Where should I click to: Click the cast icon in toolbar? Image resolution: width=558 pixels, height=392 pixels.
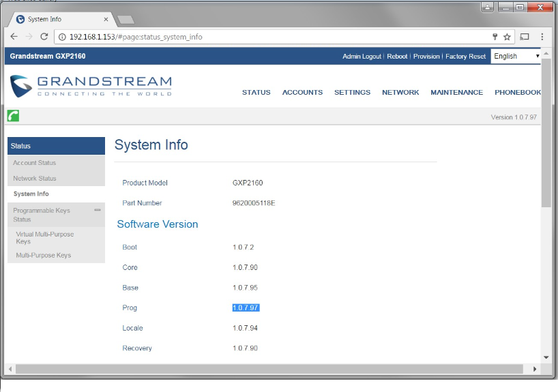pyautogui.click(x=525, y=37)
